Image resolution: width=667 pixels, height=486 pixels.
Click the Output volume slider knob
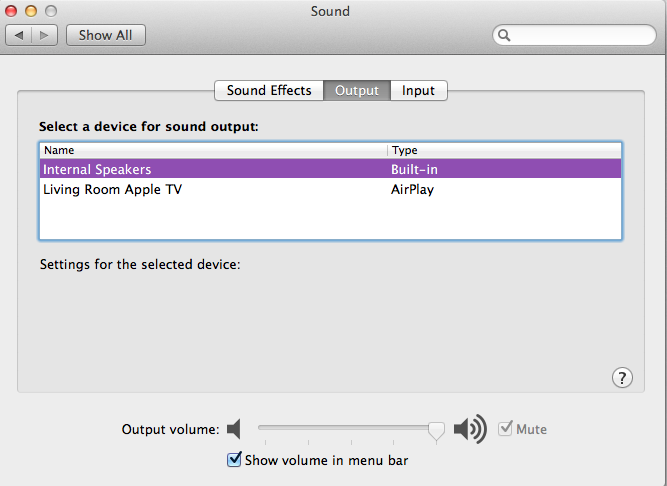(436, 430)
